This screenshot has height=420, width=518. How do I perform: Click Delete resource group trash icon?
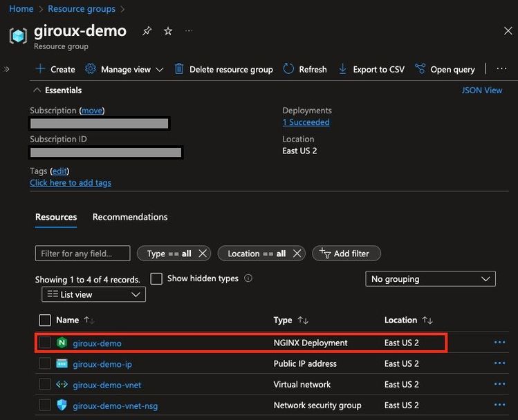click(x=179, y=69)
